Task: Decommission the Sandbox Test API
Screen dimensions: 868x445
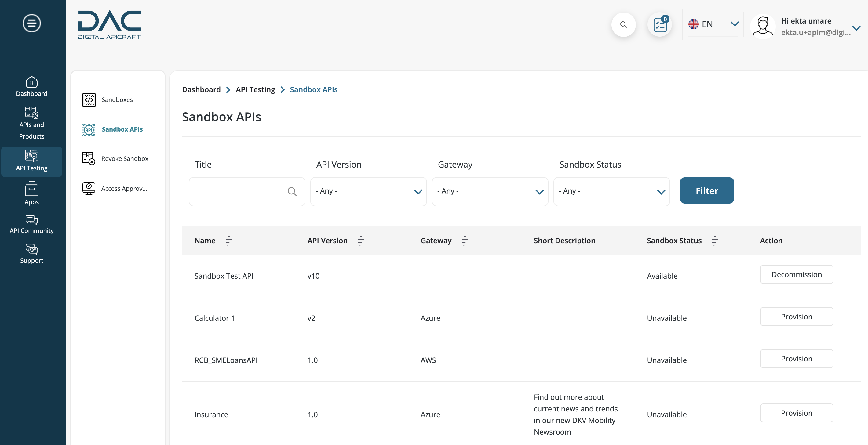Action: tap(797, 274)
